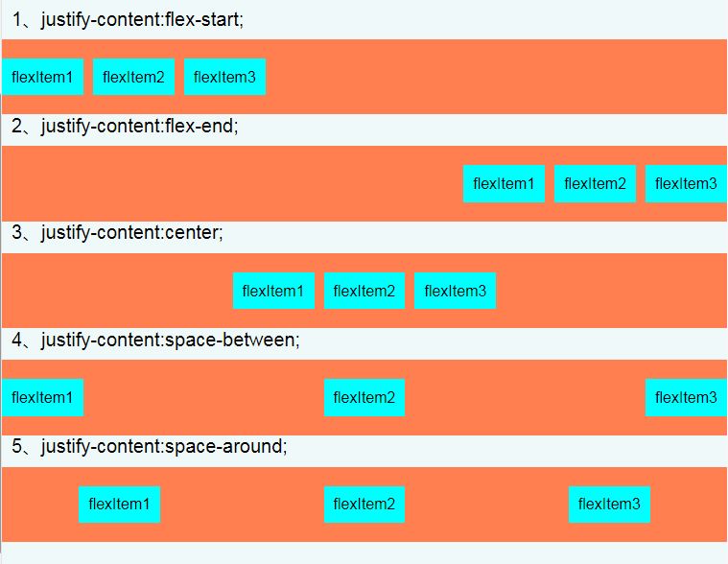Select flexItem3 in the flex-start row
Image resolution: width=728 pixels, height=564 pixels.
coord(224,77)
